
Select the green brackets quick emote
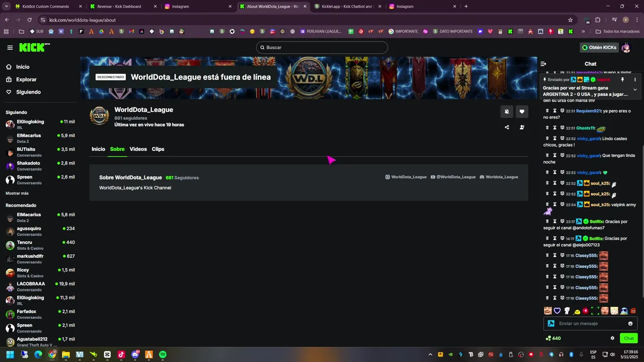point(595,311)
